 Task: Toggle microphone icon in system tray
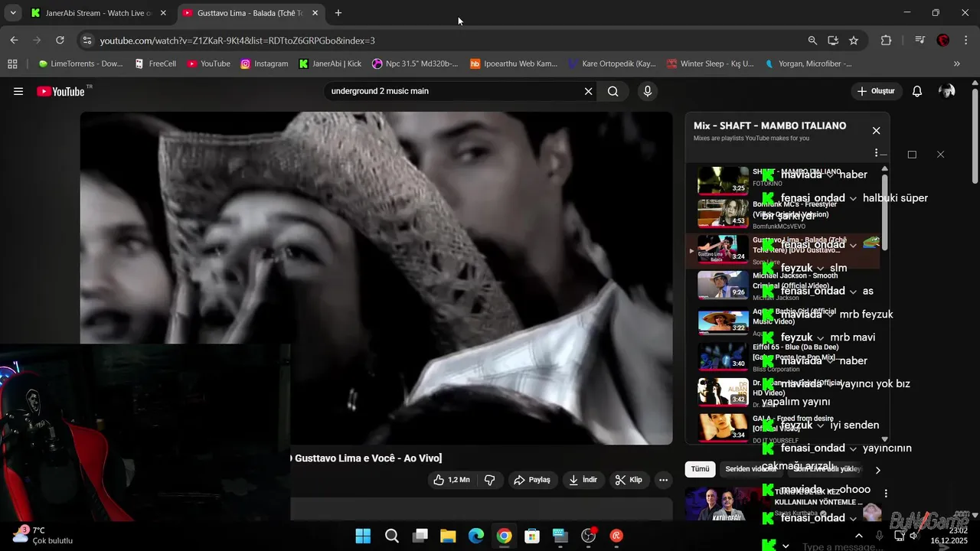879,536
